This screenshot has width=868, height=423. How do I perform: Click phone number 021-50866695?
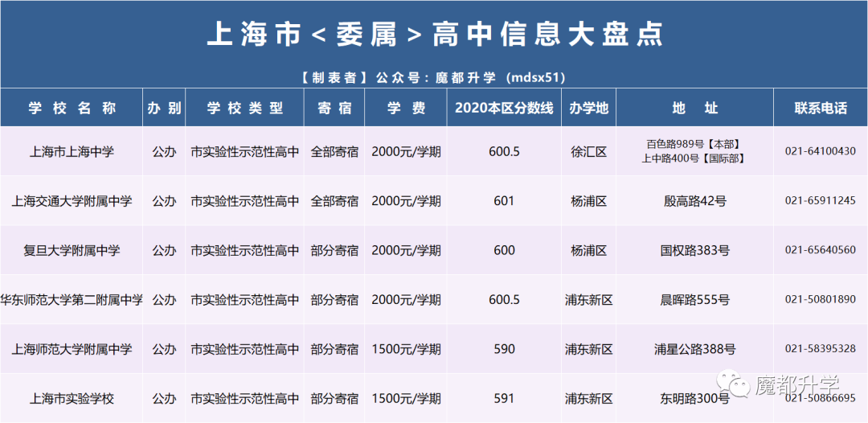[821, 399]
